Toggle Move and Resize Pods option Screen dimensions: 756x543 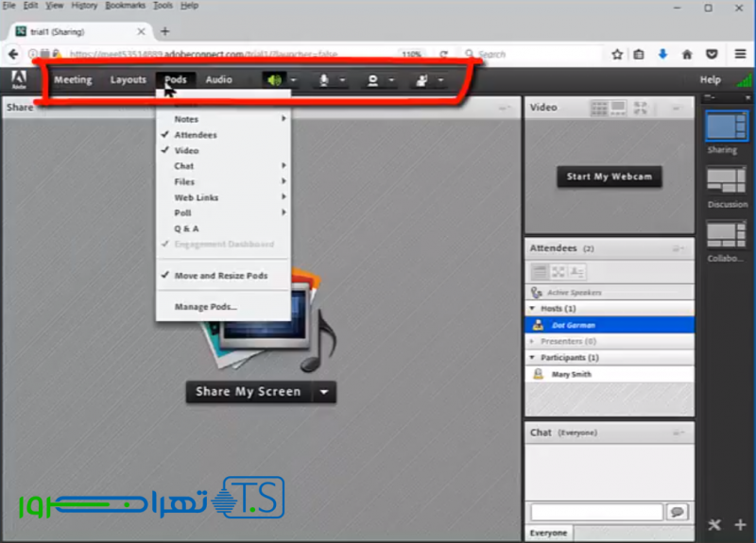click(x=220, y=276)
